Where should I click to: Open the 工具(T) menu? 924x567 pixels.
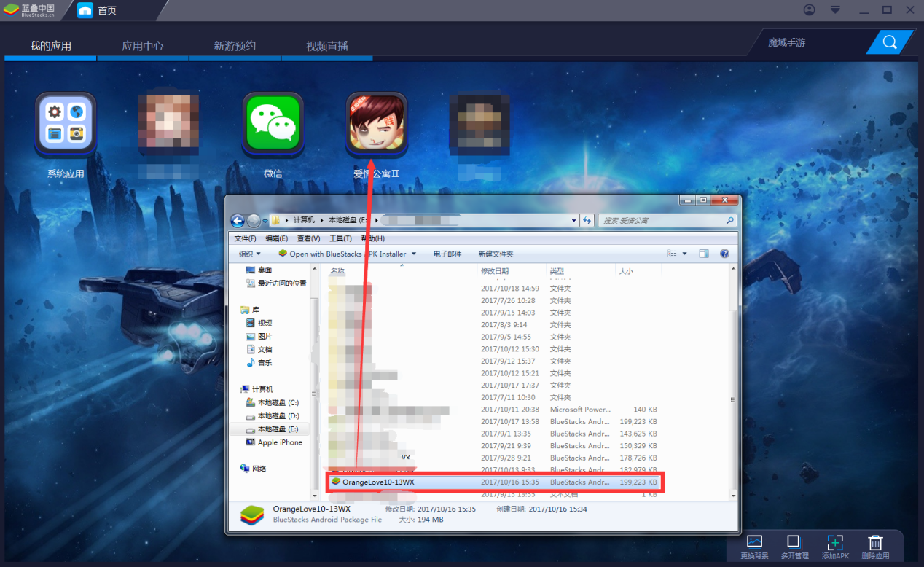(340, 238)
